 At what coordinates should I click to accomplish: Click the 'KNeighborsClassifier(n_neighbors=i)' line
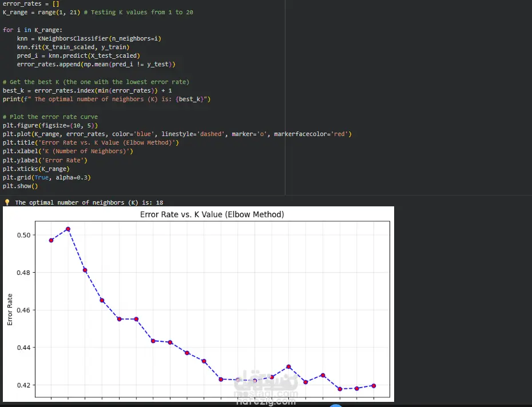pyautogui.click(x=89, y=39)
